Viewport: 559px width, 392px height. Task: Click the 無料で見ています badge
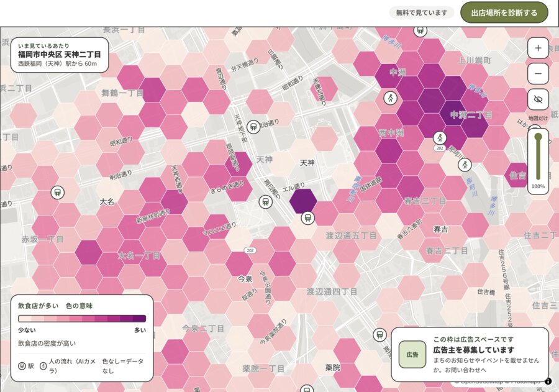pyautogui.click(x=422, y=12)
